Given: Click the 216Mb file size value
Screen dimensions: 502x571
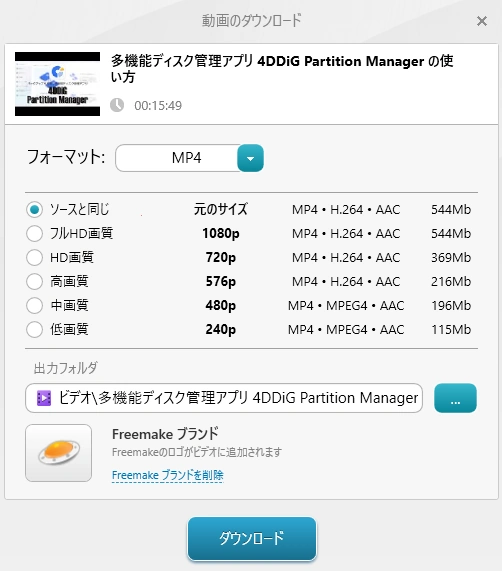Looking at the screenshot, I should click(451, 281).
